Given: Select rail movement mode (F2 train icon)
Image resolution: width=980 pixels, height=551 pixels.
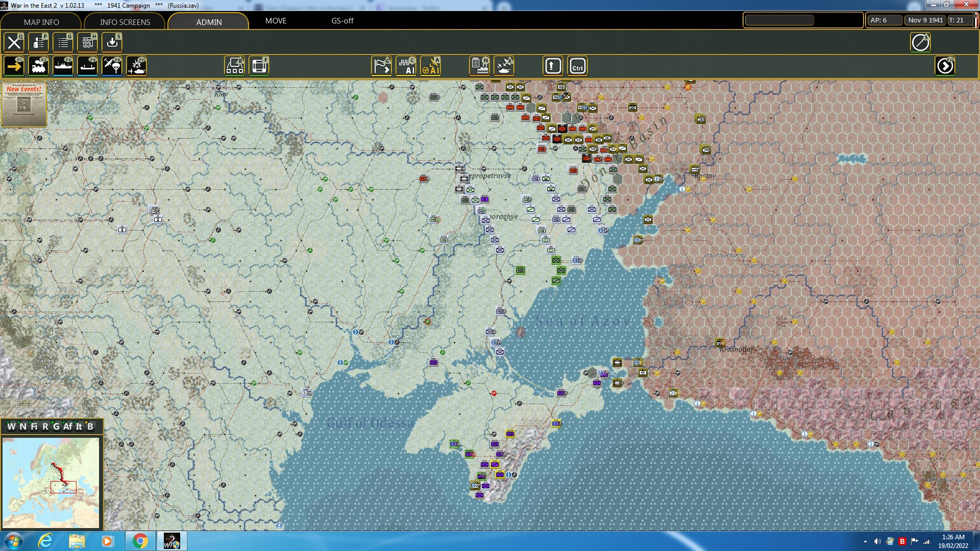Looking at the screenshot, I should click(38, 66).
